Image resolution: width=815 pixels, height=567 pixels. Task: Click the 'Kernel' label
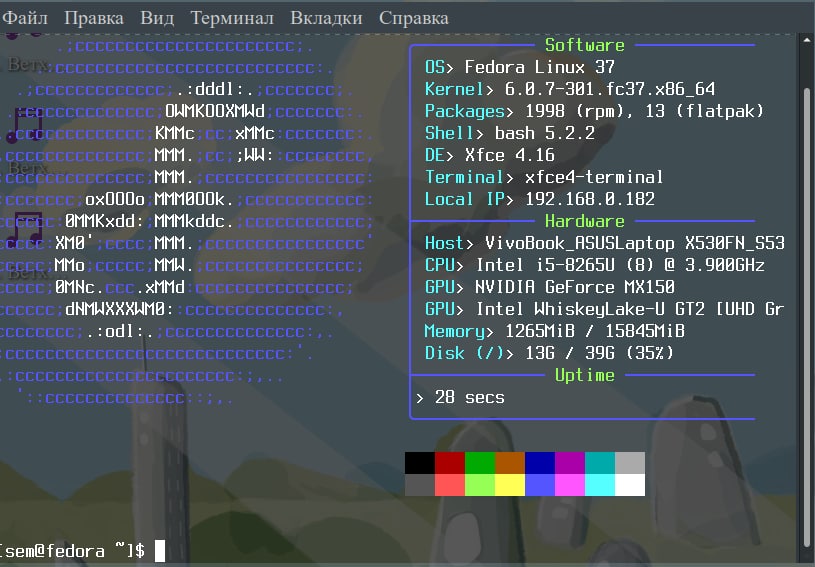point(454,89)
